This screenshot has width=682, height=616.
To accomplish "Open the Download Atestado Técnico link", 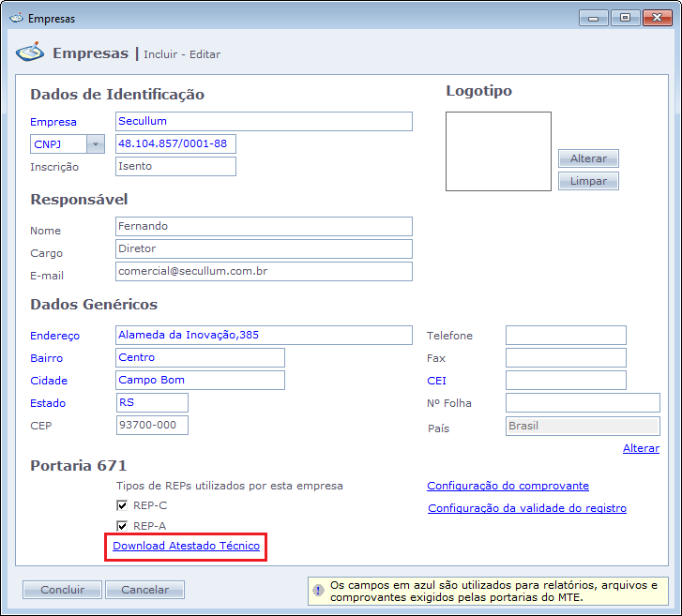I will point(186,546).
